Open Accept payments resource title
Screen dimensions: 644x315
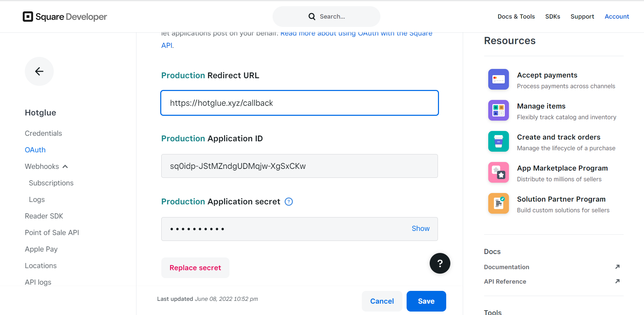[547, 75]
